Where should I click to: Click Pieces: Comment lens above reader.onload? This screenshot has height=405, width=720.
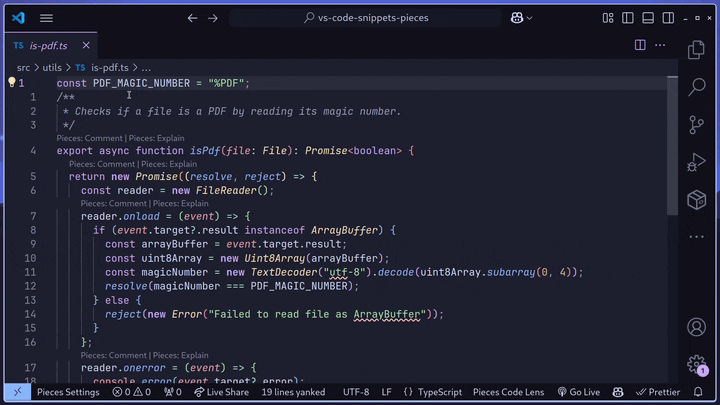[113, 203]
